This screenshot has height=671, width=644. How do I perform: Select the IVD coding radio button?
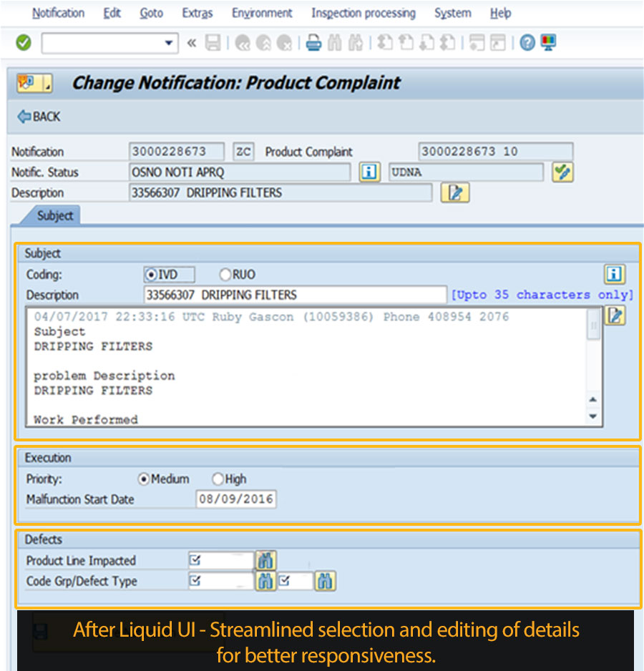click(150, 275)
